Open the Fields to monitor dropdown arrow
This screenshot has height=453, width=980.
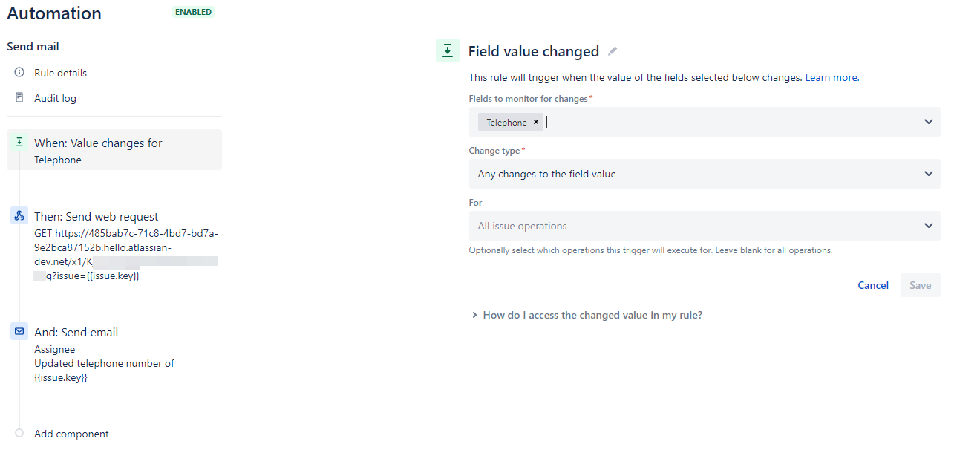click(928, 122)
